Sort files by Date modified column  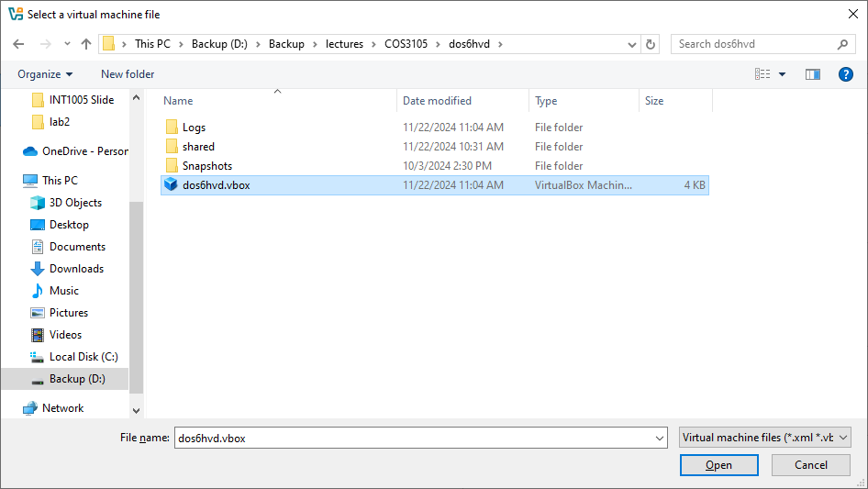click(x=437, y=101)
